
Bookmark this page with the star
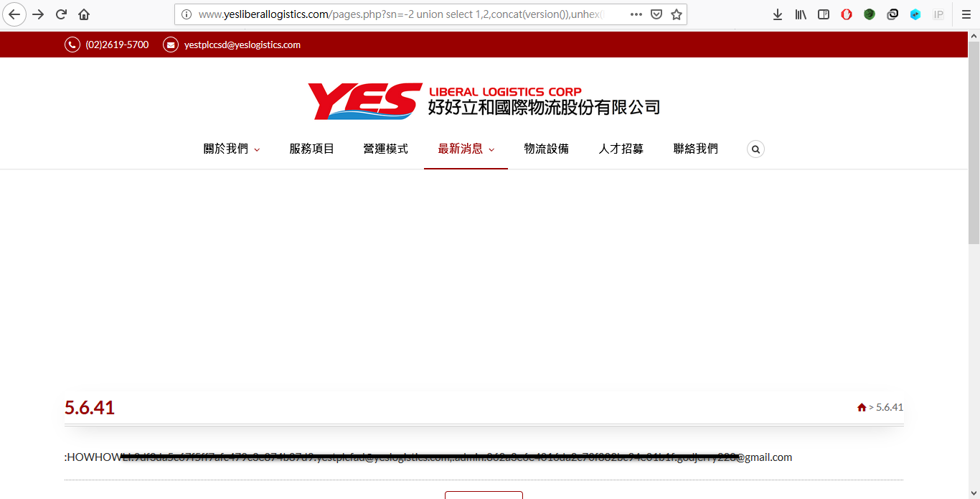point(677,14)
